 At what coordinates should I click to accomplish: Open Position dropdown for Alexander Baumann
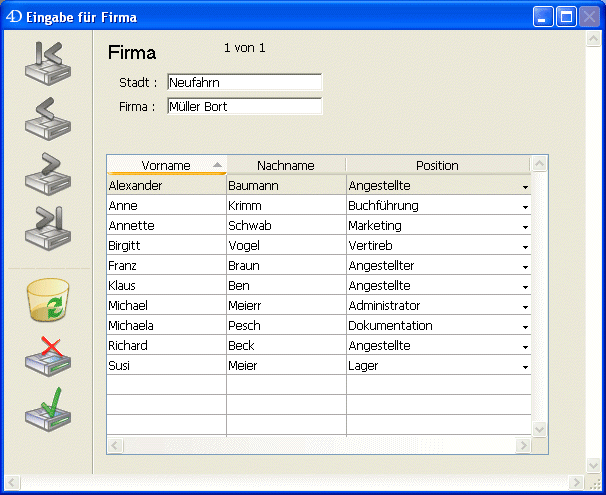pyautogui.click(x=525, y=187)
